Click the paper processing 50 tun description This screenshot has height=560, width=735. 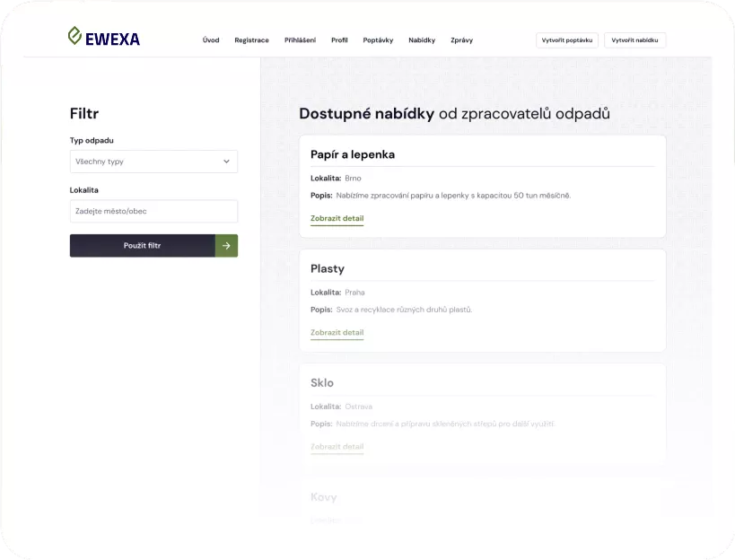click(x=453, y=196)
